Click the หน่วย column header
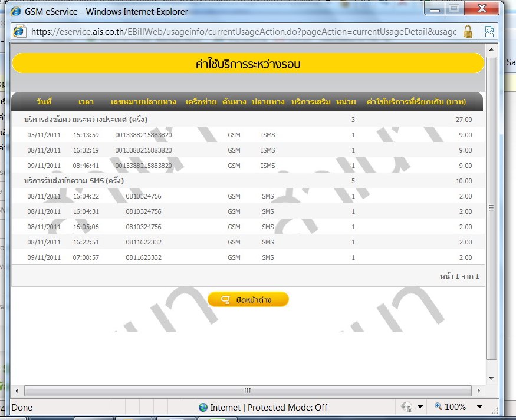Image resolution: width=516 pixels, height=420 pixels. coord(346,102)
